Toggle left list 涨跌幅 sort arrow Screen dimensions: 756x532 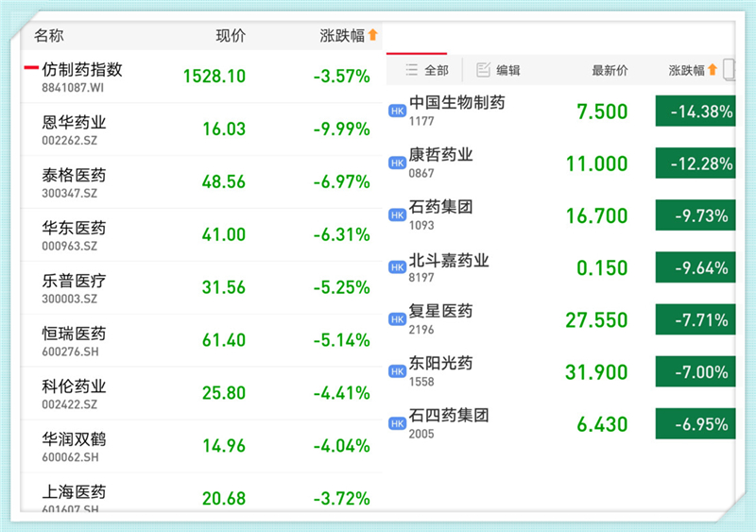pos(372,36)
